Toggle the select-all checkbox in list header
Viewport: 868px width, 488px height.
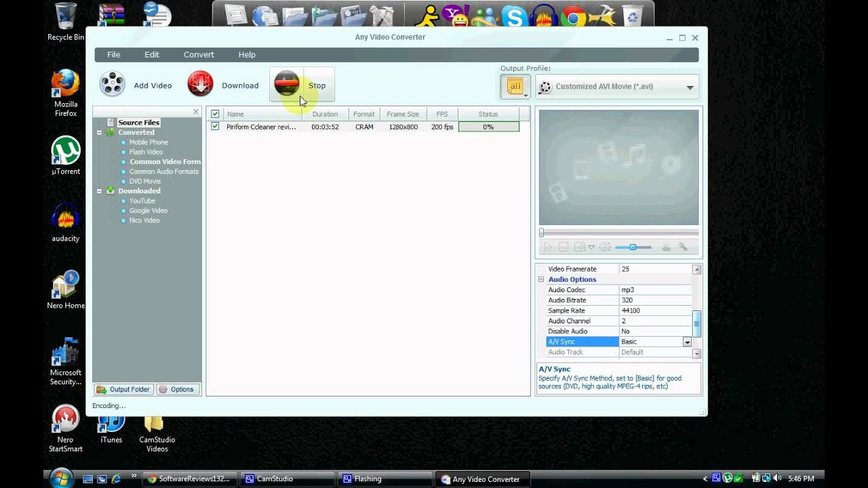(215, 114)
